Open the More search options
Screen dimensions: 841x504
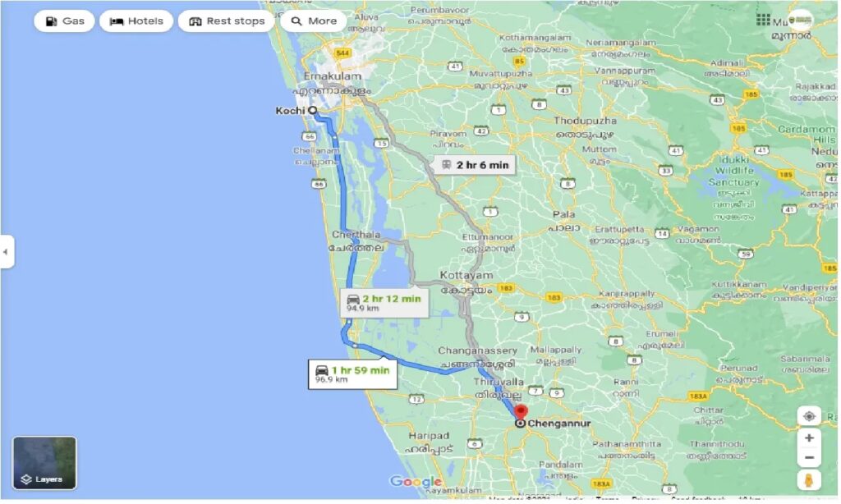coord(314,21)
